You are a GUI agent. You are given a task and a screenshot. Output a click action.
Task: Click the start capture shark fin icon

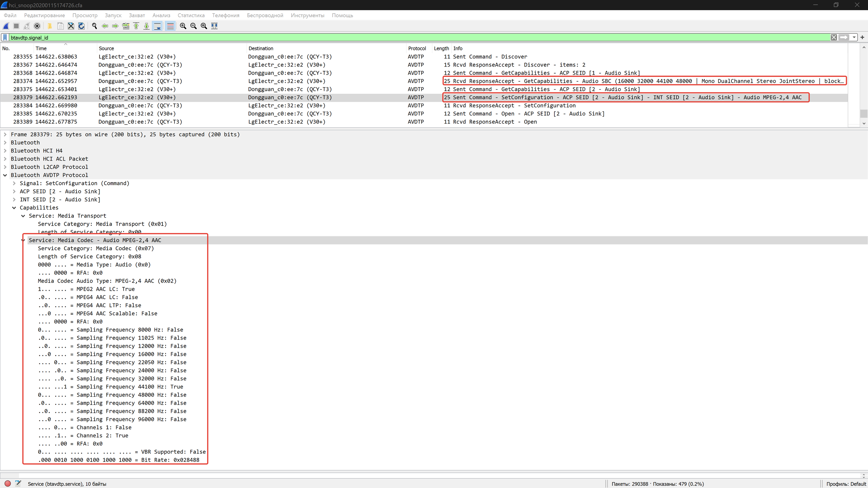[6, 26]
